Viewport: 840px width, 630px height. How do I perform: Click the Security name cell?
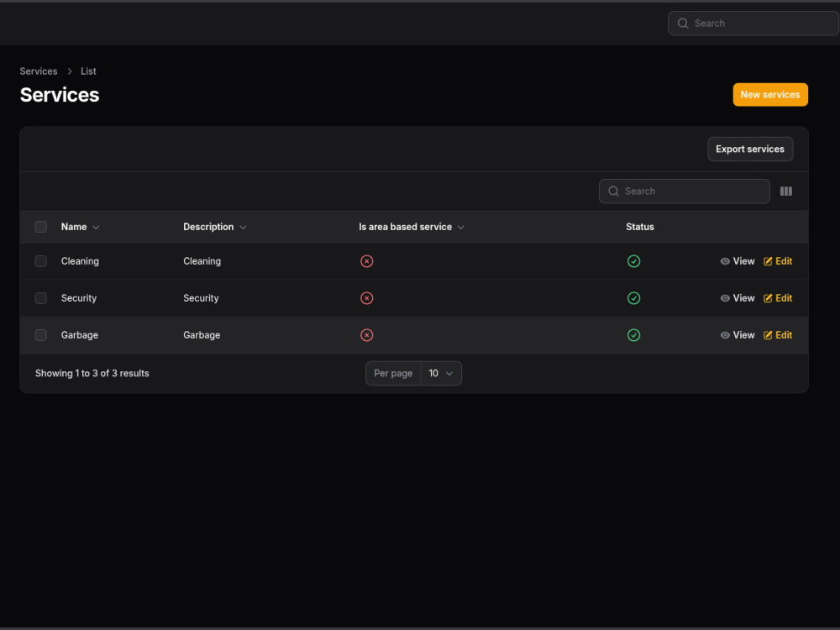(79, 298)
